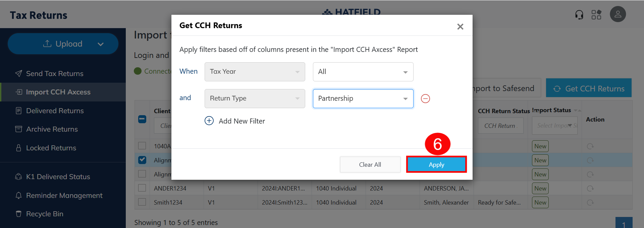Image resolution: width=644 pixels, height=228 pixels.
Task: Close the Get CCH Returns dialog
Action: click(460, 26)
